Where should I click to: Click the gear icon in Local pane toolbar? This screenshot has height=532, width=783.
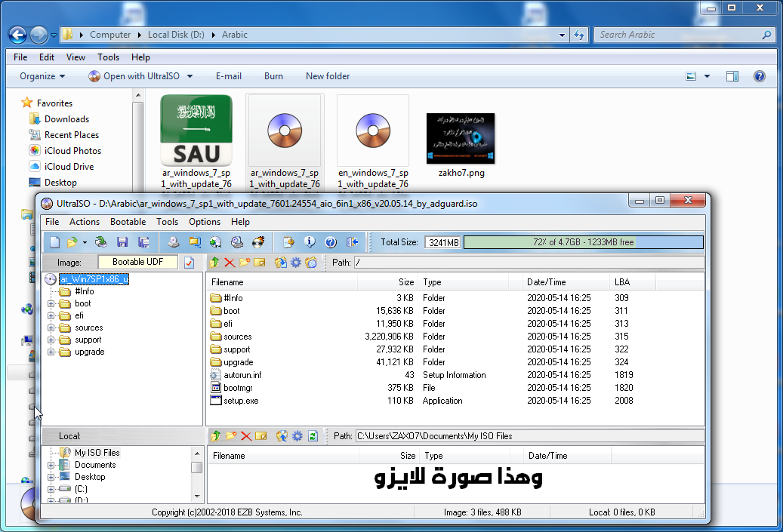[297, 435]
